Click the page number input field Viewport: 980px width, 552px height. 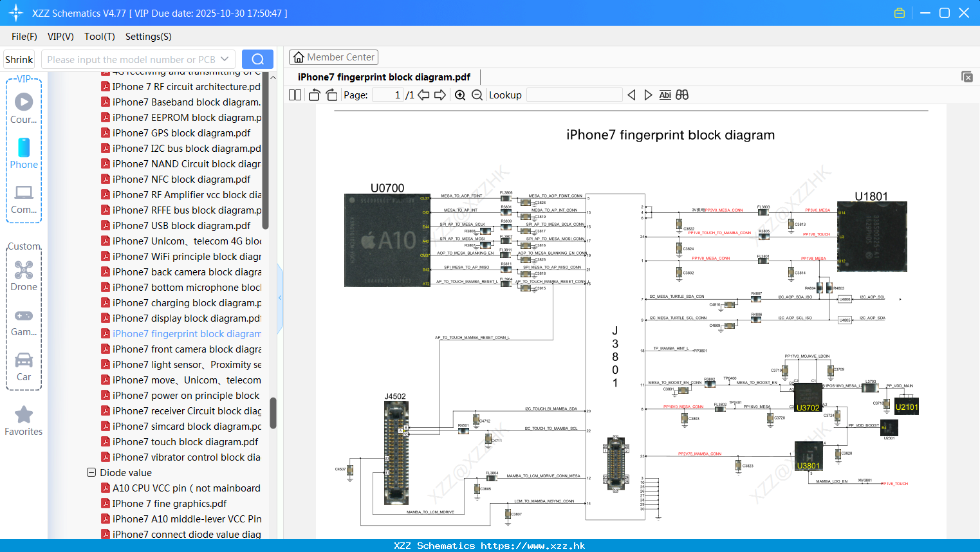(388, 95)
